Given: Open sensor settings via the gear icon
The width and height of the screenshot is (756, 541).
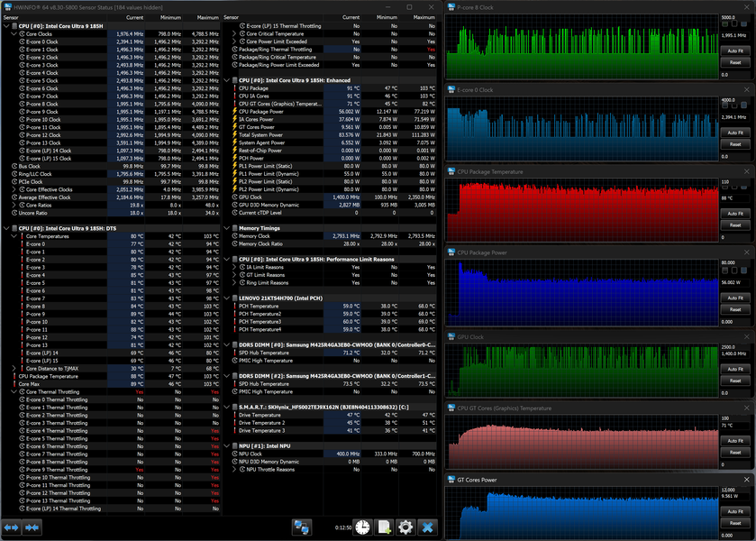Looking at the screenshot, I should (405, 527).
